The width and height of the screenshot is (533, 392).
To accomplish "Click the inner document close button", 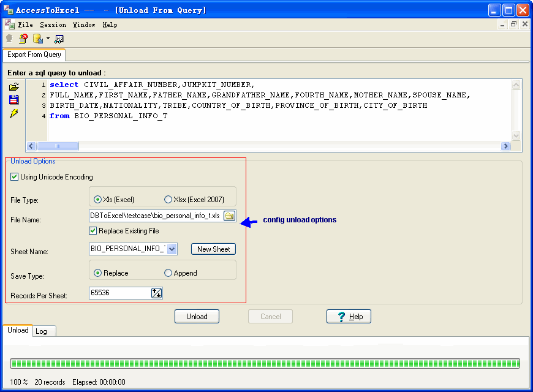I will point(525,24).
